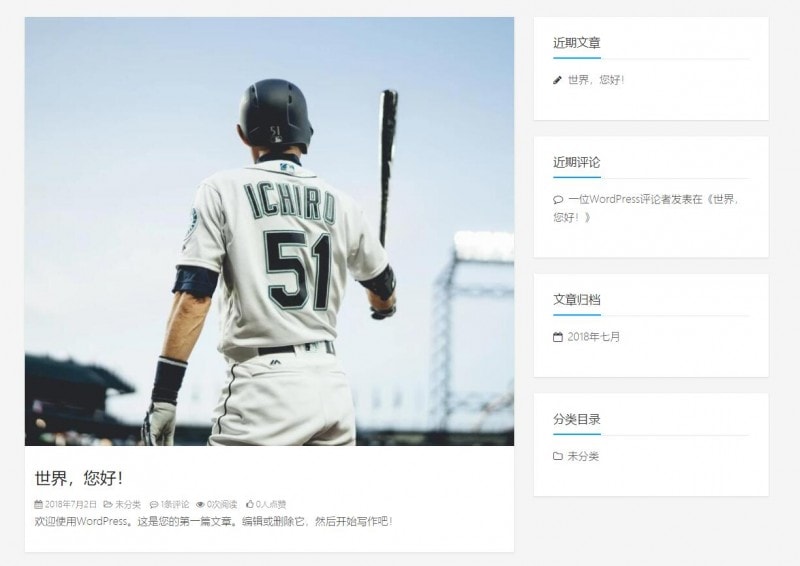Image resolution: width=800 pixels, height=566 pixels.
Task: Open 未分类 category link under post title
Action: point(128,504)
